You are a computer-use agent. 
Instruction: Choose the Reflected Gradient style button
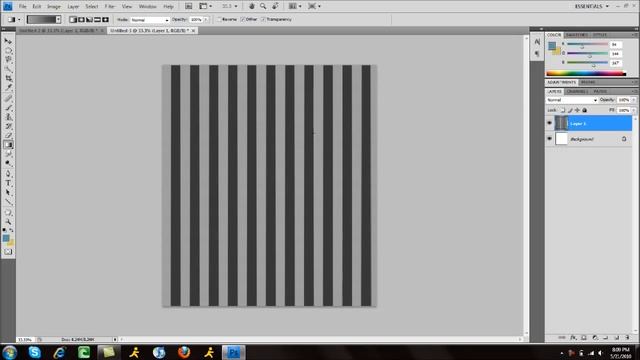tap(98, 20)
